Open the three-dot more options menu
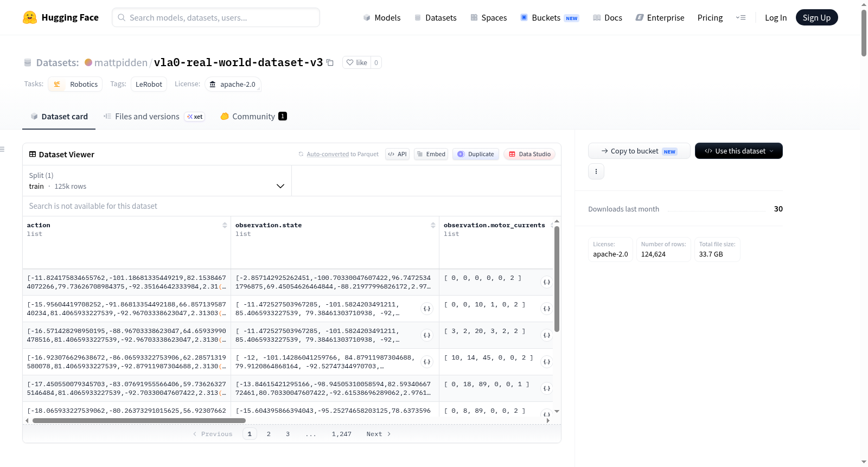 coord(596,171)
